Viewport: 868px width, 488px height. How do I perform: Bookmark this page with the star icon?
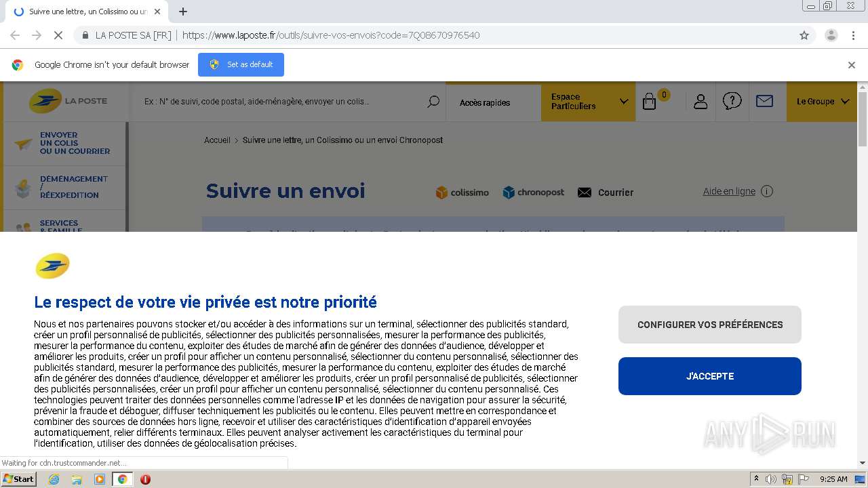click(804, 35)
